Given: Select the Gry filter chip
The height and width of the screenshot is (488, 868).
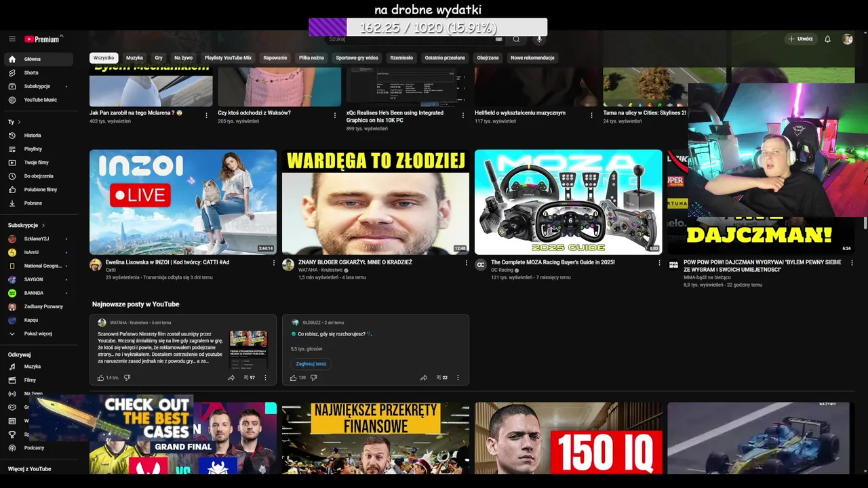Looking at the screenshot, I should [x=159, y=58].
